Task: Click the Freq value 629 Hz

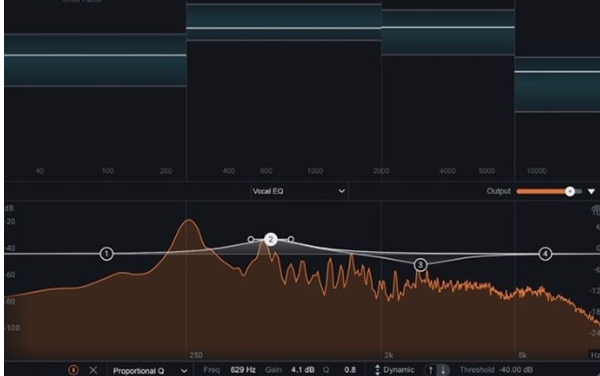Action: 243,370
